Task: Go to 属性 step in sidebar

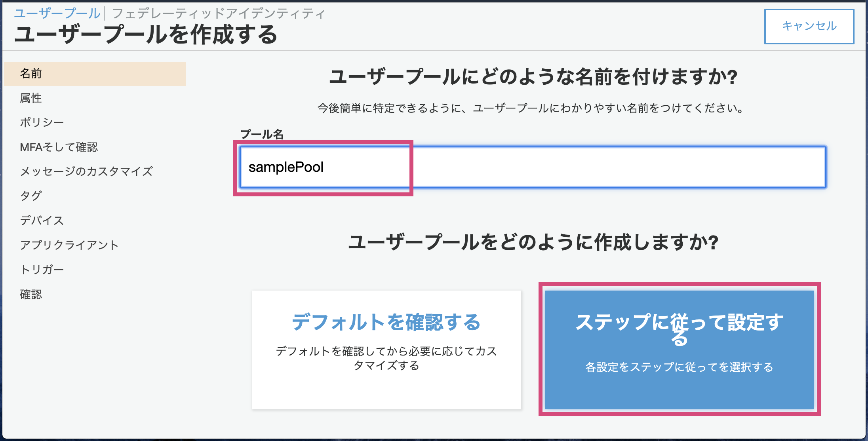Action: pos(31,98)
